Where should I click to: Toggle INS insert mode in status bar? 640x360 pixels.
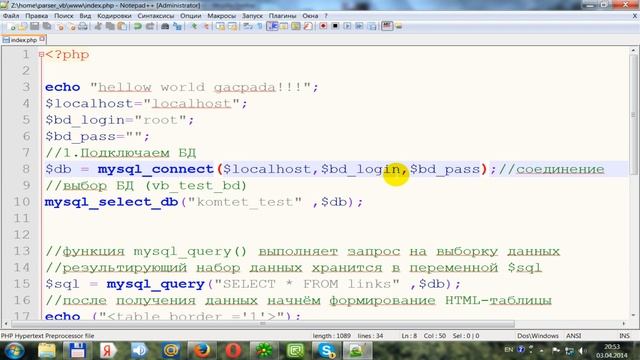[x=624, y=336]
